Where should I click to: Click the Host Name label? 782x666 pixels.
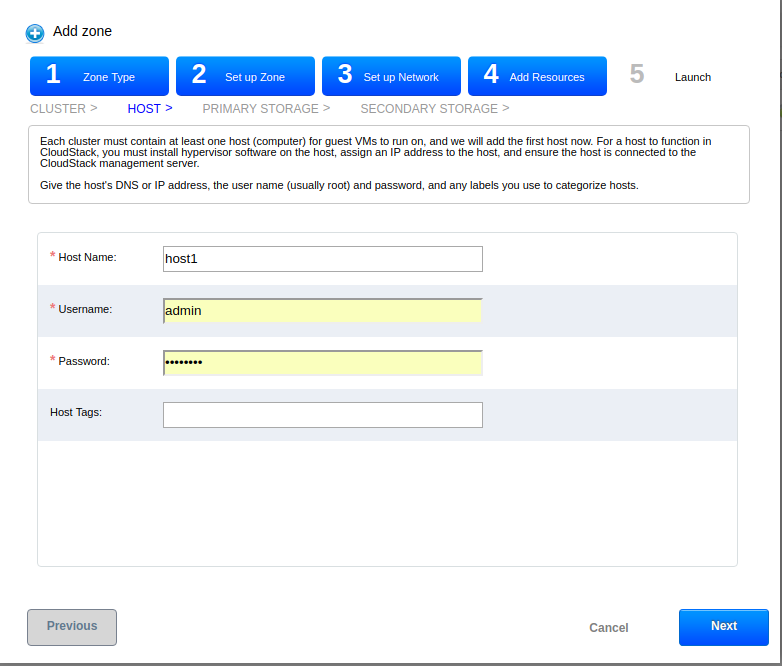tap(87, 257)
